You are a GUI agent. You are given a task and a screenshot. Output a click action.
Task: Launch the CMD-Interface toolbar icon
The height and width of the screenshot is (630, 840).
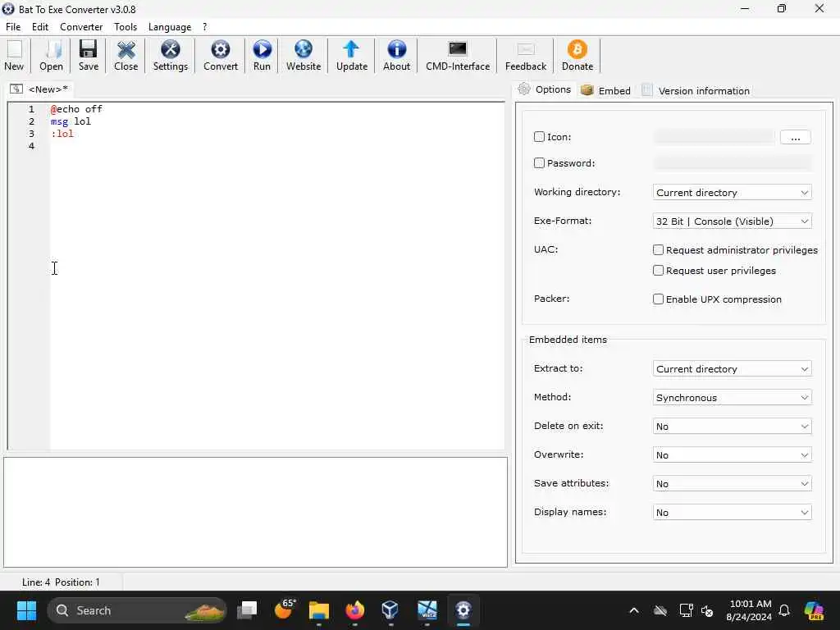pos(458,56)
